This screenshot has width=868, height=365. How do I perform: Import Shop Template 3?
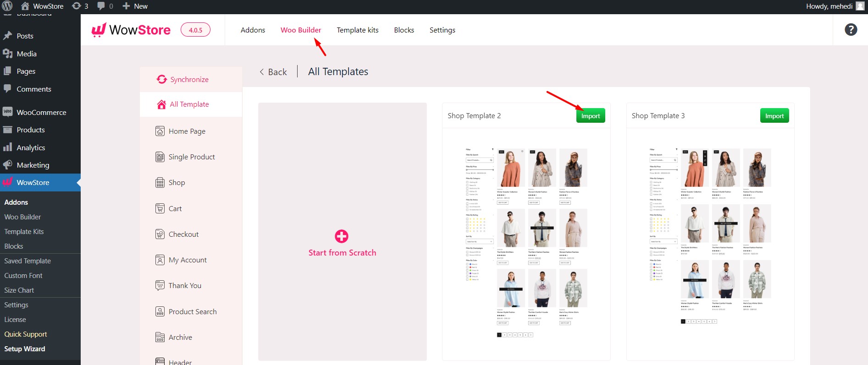click(x=774, y=116)
